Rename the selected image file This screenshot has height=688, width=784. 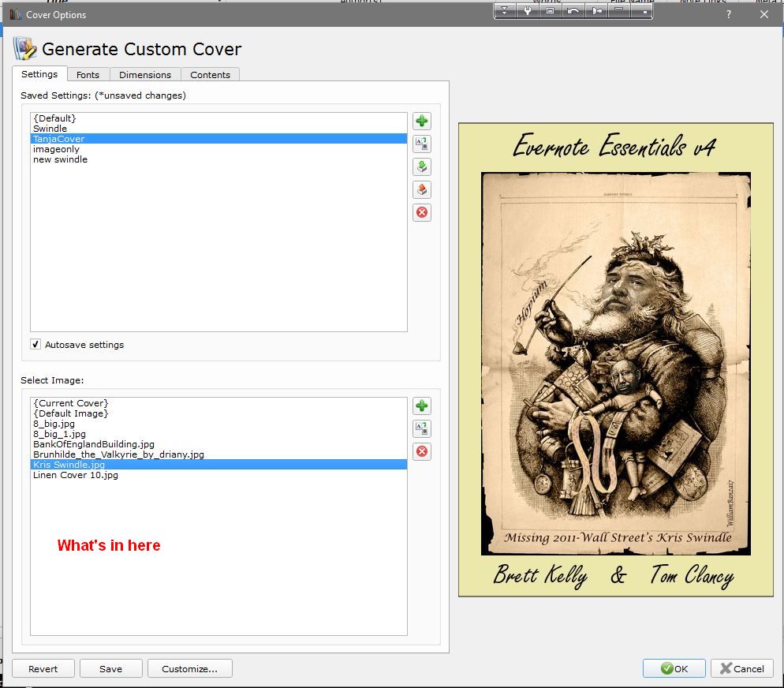[421, 428]
